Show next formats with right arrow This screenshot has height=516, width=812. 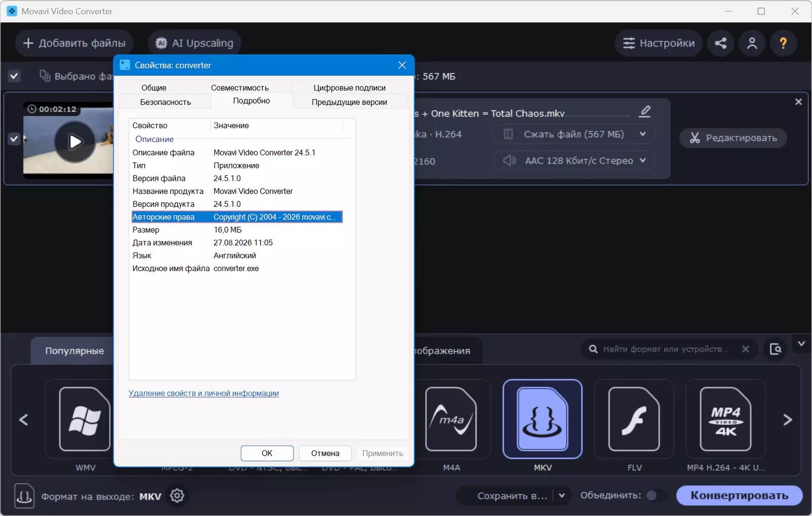pyautogui.click(x=788, y=419)
